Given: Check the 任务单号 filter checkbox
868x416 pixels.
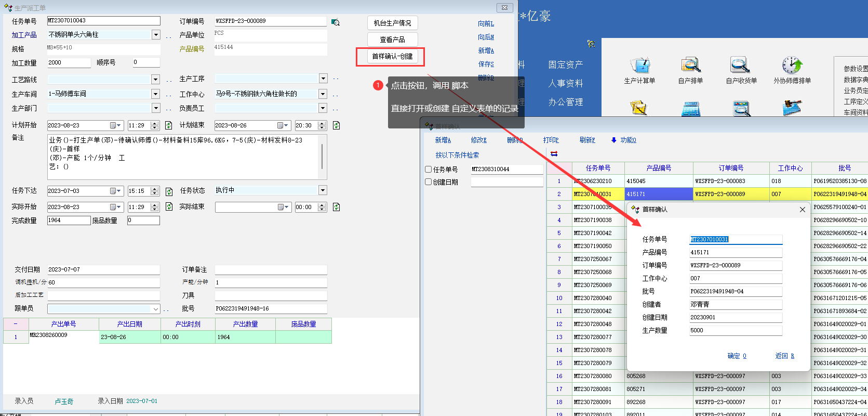Looking at the screenshot, I should click(429, 170).
